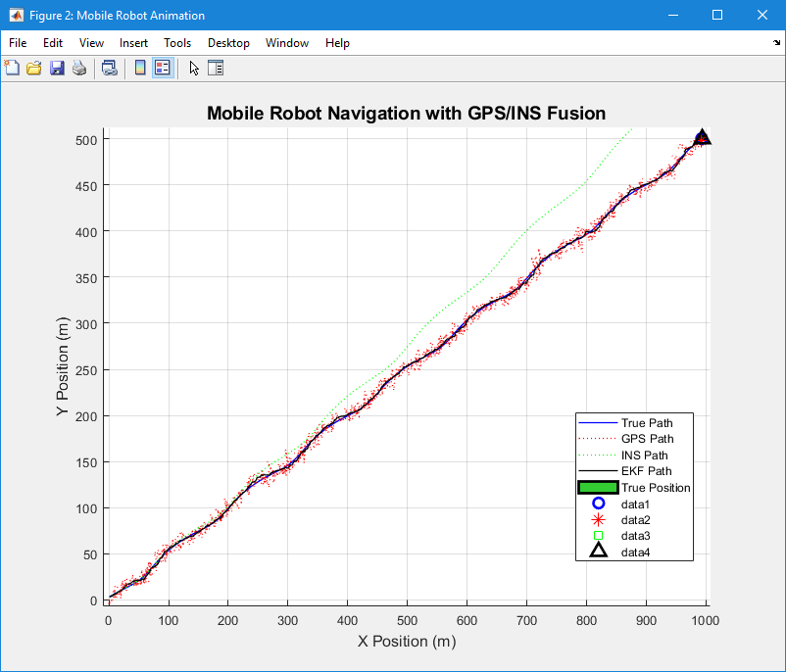This screenshot has width=786, height=672.
Task: Toggle the Insert Colorbar button
Action: pyautogui.click(x=140, y=68)
